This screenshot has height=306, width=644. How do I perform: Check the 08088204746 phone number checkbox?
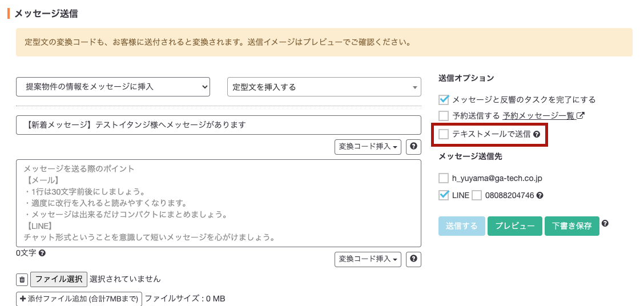477,195
